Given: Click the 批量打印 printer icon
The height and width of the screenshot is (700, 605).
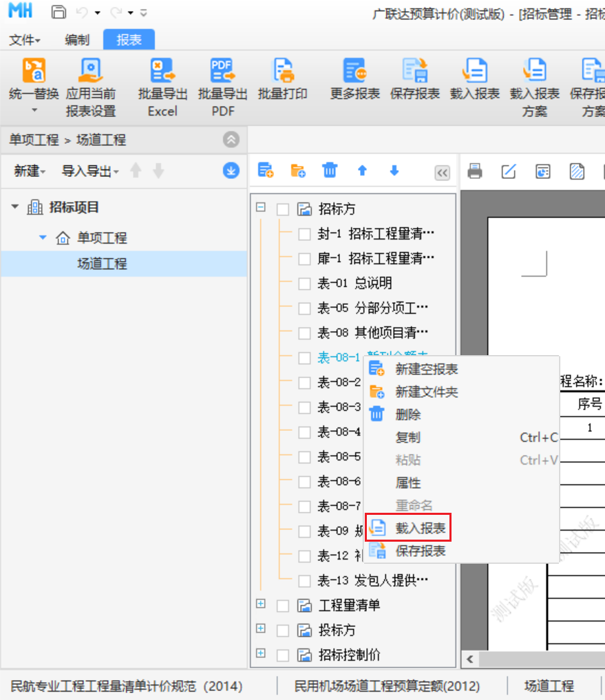Looking at the screenshot, I should click(282, 70).
